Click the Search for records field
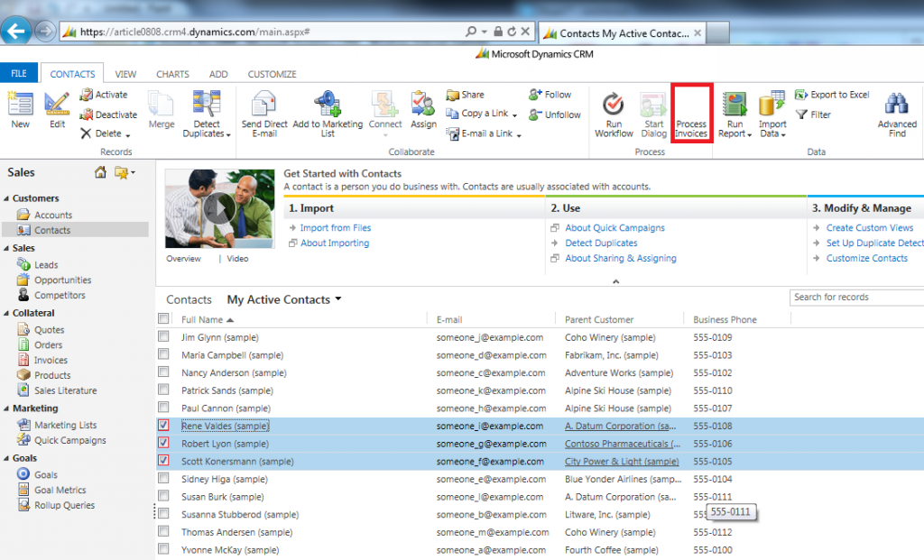Image resolution: width=924 pixels, height=560 pixels. (855, 298)
